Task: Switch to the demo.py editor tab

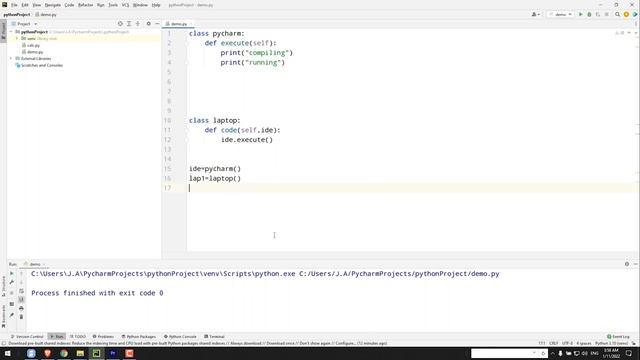Action: click(177, 24)
